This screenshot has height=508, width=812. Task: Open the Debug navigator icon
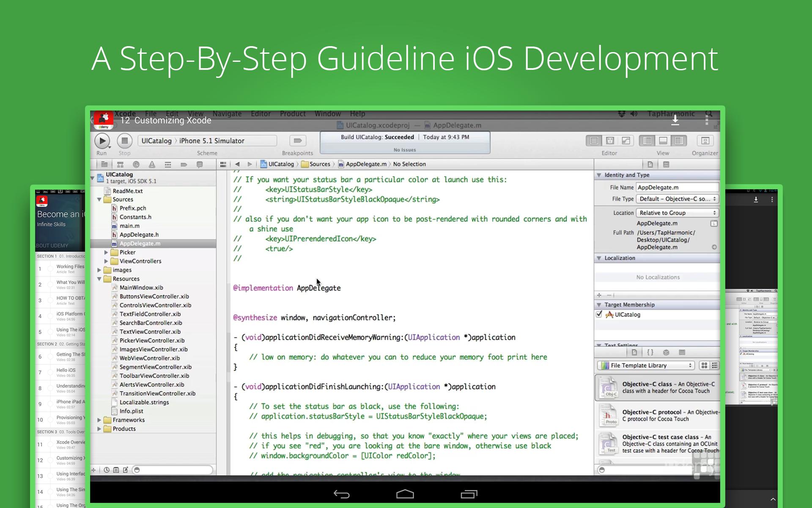[168, 164]
